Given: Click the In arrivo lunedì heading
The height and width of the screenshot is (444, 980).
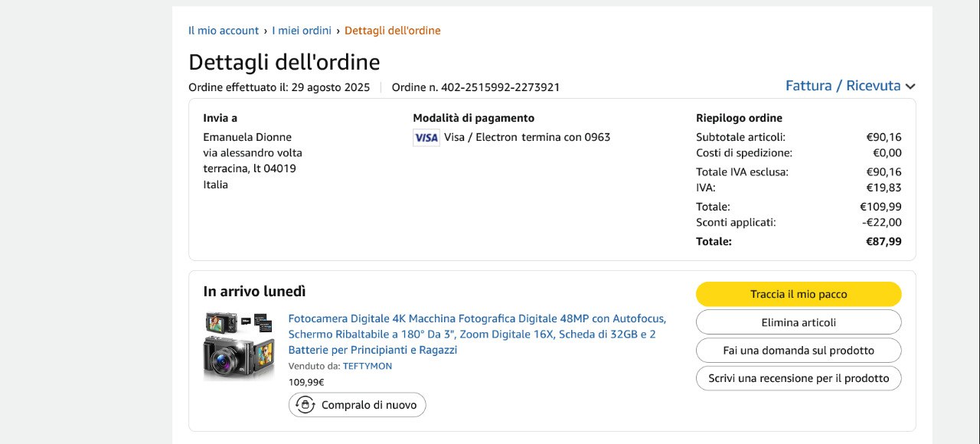Looking at the screenshot, I should coord(254,292).
